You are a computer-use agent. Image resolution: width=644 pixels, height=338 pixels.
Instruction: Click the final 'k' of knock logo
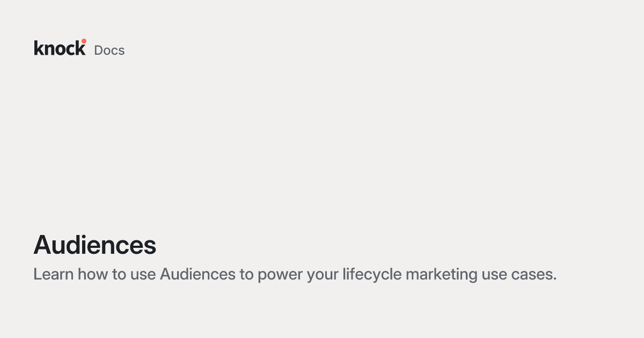pos(80,48)
